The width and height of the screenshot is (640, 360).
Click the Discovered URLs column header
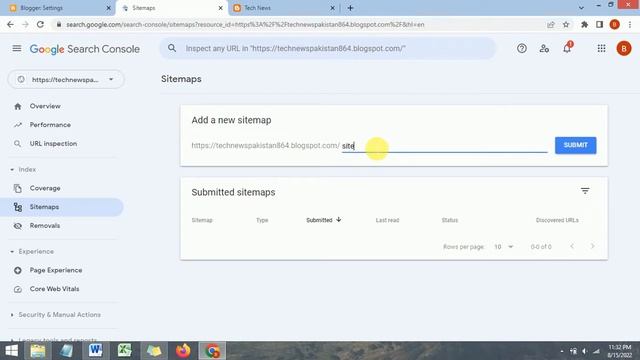557,220
